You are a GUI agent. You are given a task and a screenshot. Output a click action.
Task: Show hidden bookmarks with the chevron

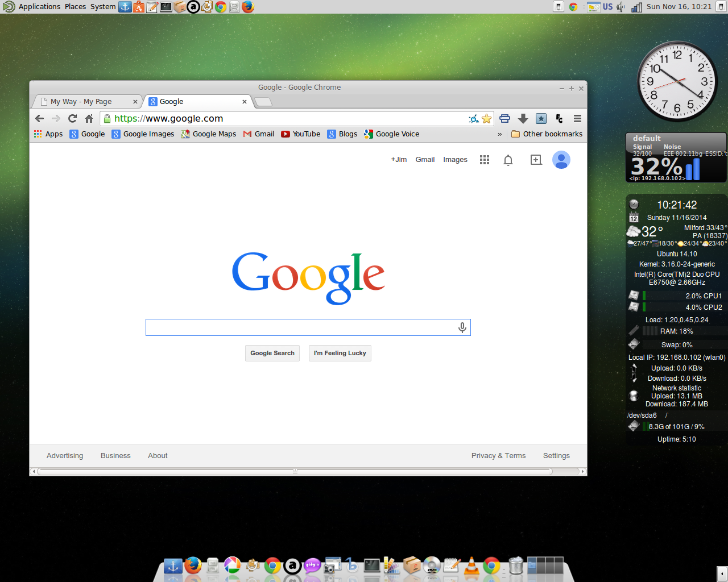click(500, 134)
